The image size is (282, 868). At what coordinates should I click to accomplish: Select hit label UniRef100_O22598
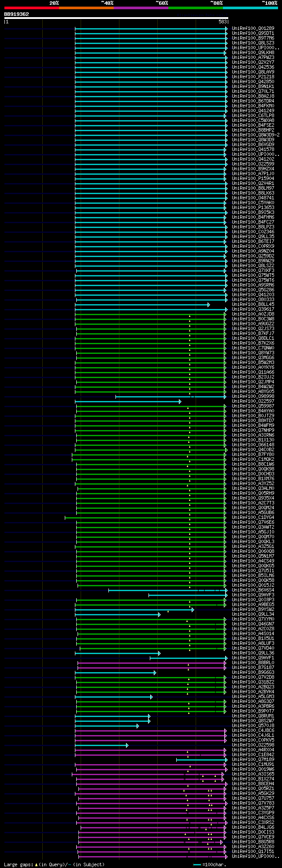253,745
